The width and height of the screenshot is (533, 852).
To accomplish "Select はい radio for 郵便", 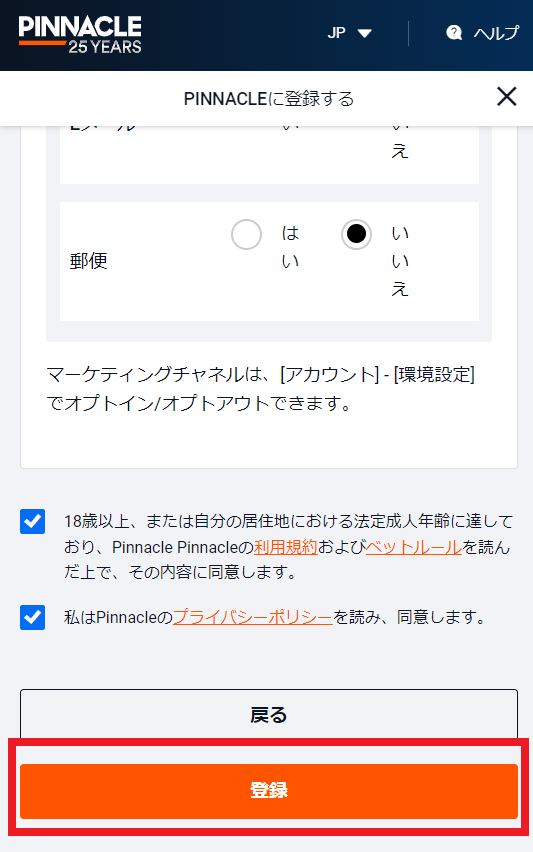I will coord(246,234).
